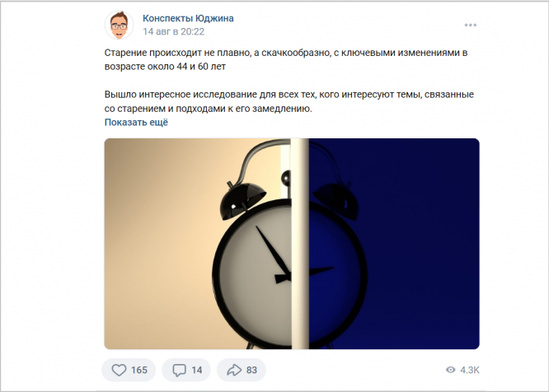Click the dark blue half of the clock image
This screenshot has width=549, height=392.
pyautogui.click(x=394, y=244)
